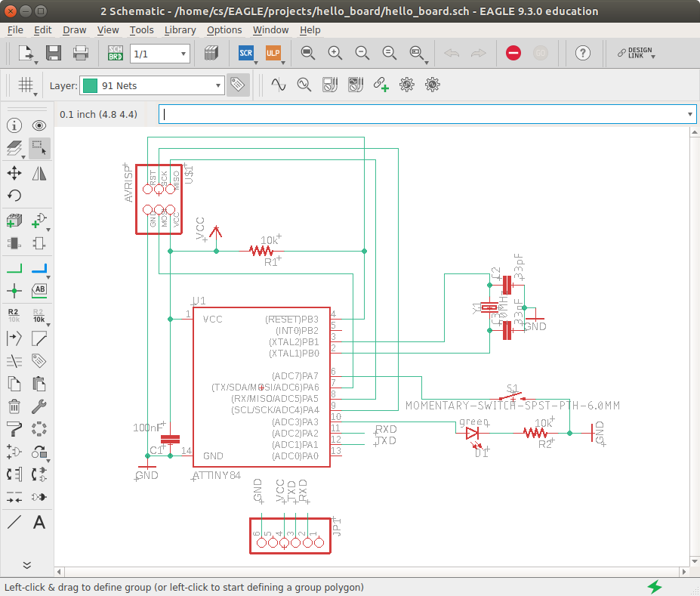
Task: Activate the Text tool
Action: click(x=39, y=521)
